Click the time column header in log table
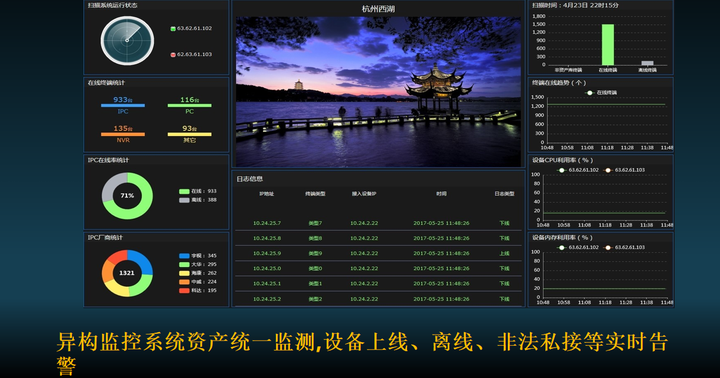 441,194
